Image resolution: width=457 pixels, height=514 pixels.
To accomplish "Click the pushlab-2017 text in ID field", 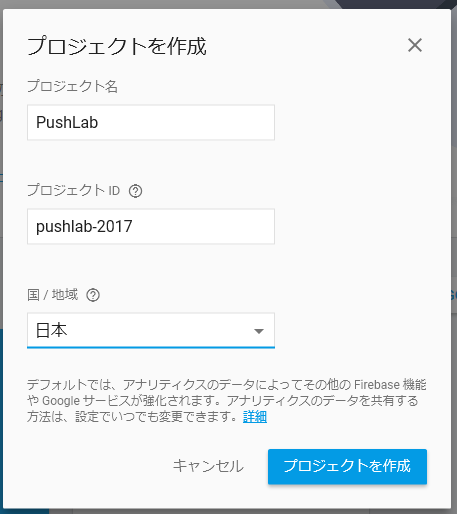I will tap(84, 226).
